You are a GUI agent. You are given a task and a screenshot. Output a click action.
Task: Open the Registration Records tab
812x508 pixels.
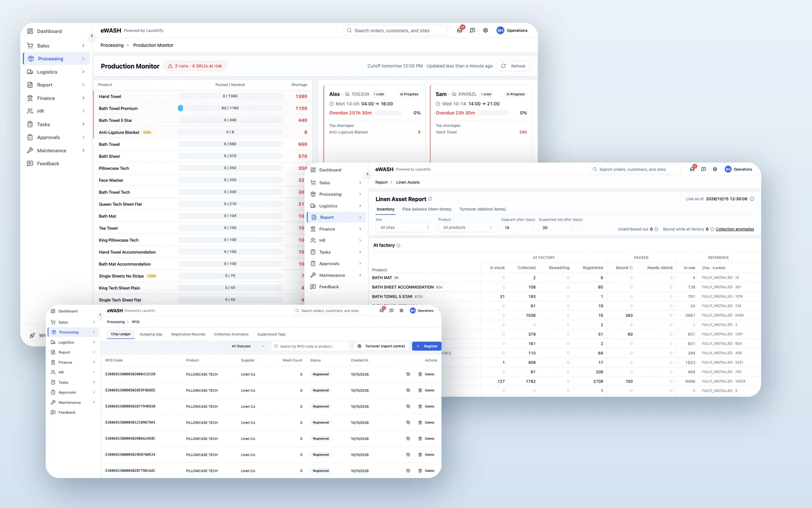[x=188, y=334]
